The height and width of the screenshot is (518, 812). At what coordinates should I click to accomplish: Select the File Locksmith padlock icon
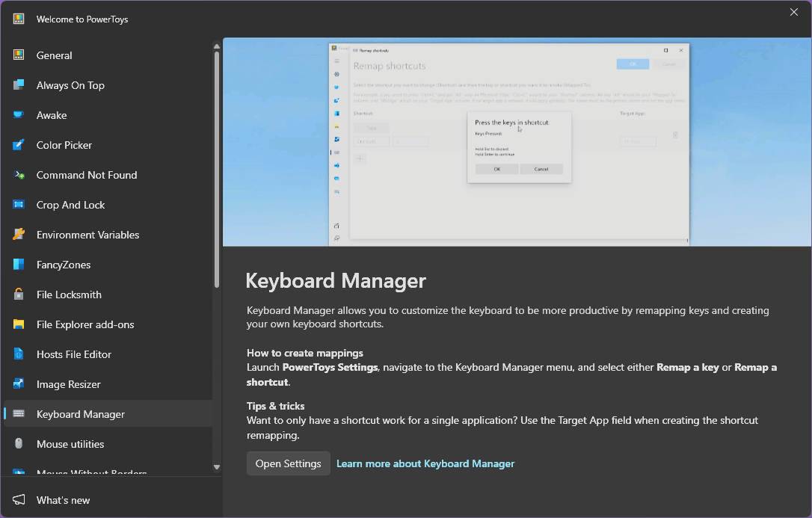[22, 294]
